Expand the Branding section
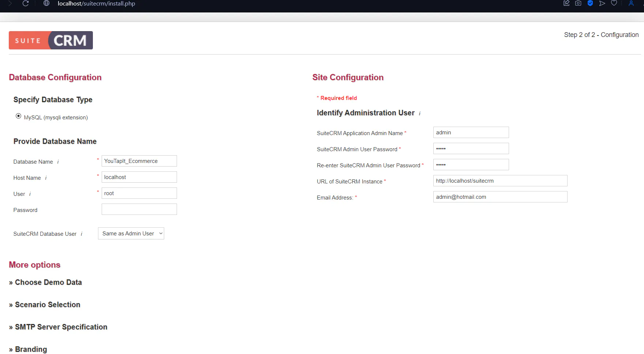 click(x=28, y=349)
